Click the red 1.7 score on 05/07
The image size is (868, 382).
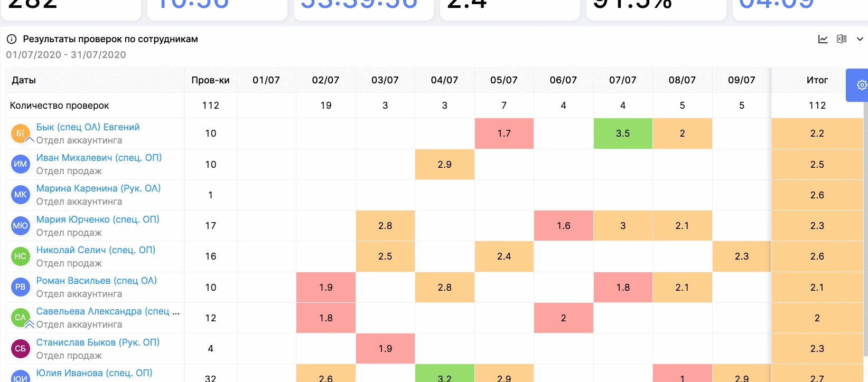(x=504, y=133)
